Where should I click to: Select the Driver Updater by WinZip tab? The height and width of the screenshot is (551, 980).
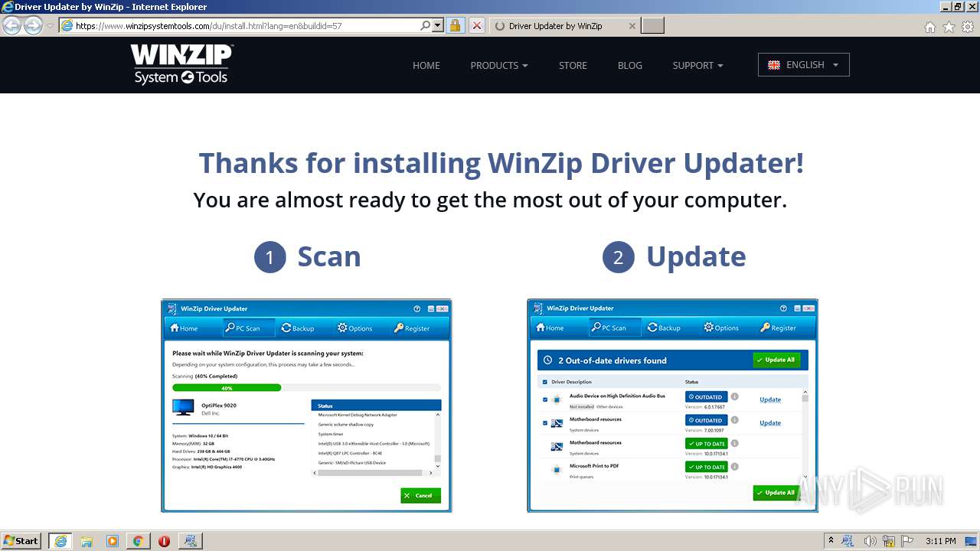[563, 25]
